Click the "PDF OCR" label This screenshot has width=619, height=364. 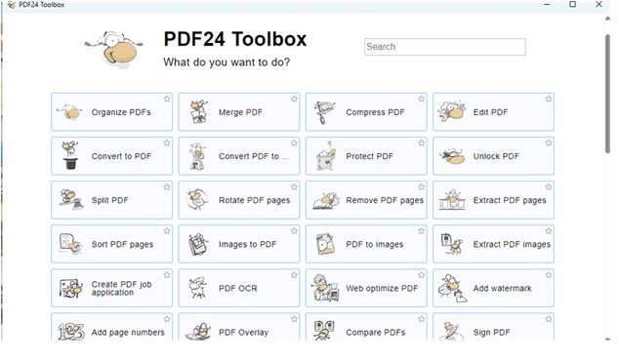pos(237,289)
